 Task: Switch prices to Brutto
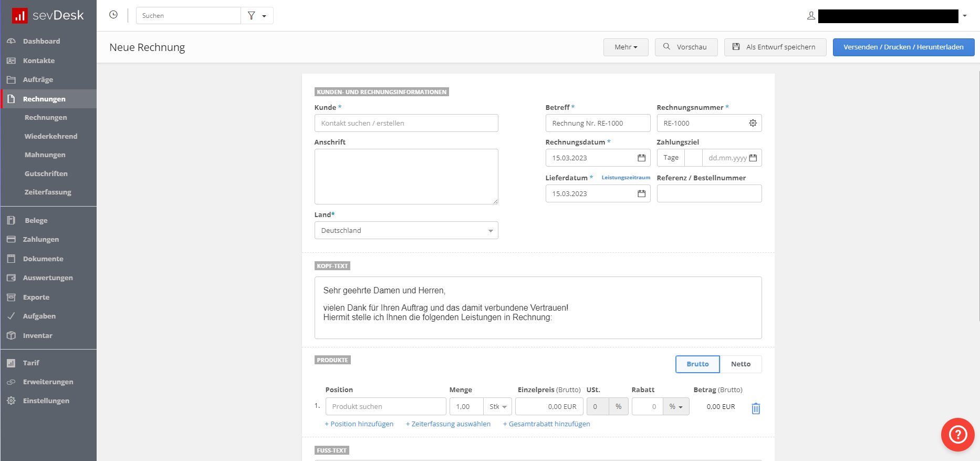(697, 364)
